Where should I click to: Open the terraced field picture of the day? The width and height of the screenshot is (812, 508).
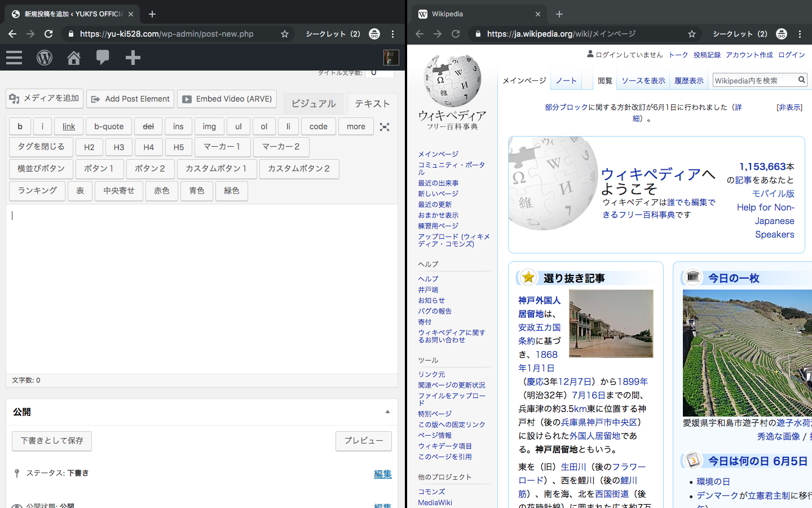click(747, 353)
